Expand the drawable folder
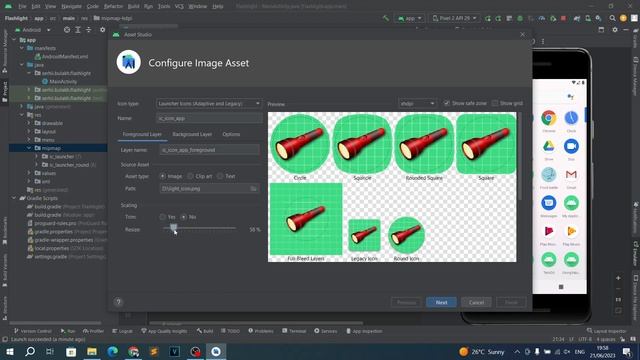 (x=29, y=123)
